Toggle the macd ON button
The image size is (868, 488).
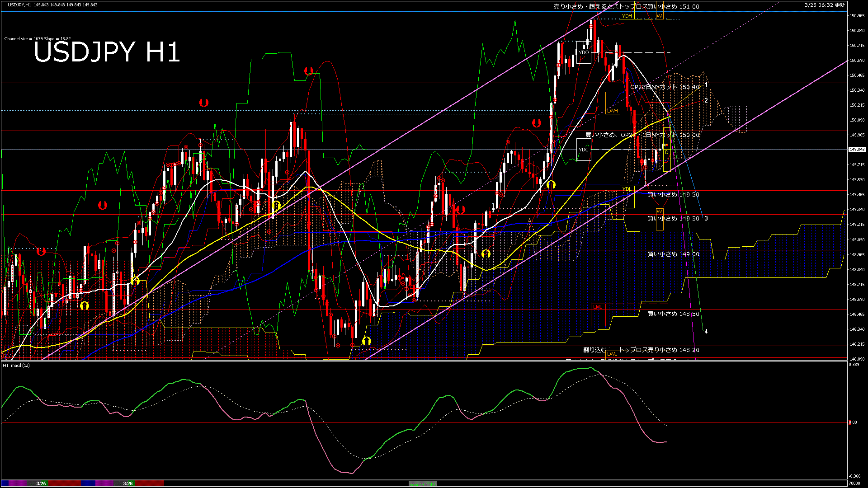423,483
